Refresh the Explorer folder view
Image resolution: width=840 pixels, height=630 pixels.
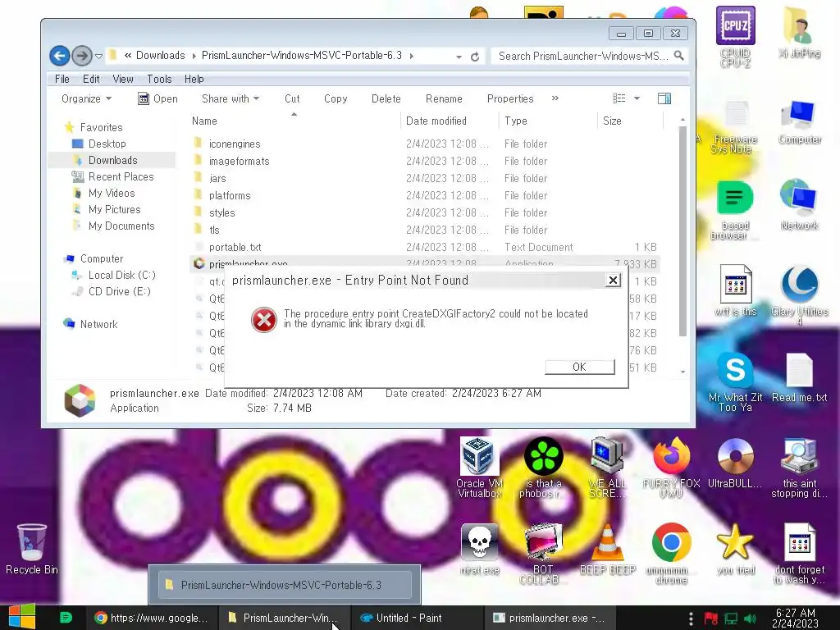tap(475, 57)
